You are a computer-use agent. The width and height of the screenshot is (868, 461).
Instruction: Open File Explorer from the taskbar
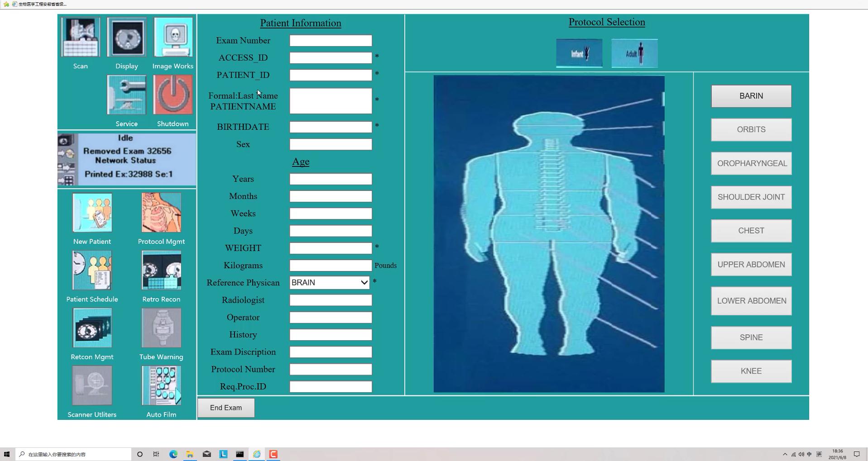190,454
